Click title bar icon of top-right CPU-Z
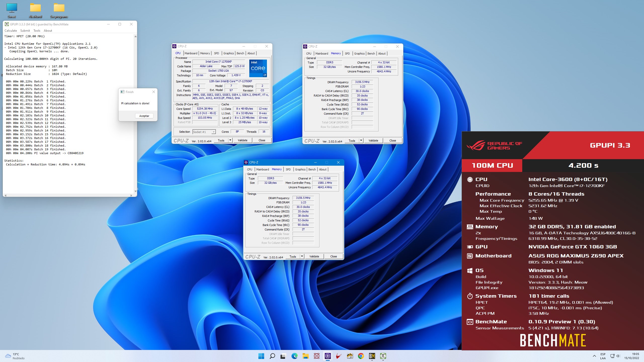Viewport: 644px width, 362px height. (305, 47)
